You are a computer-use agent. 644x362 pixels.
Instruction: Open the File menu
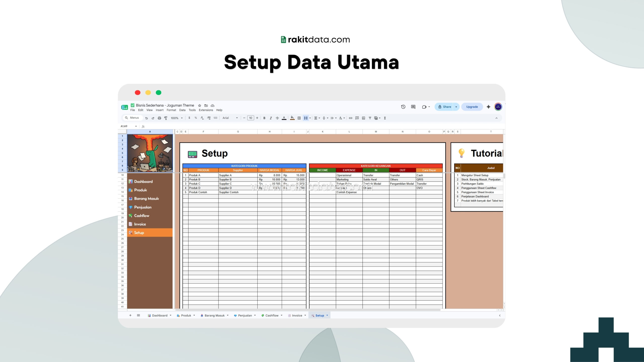coord(133,110)
